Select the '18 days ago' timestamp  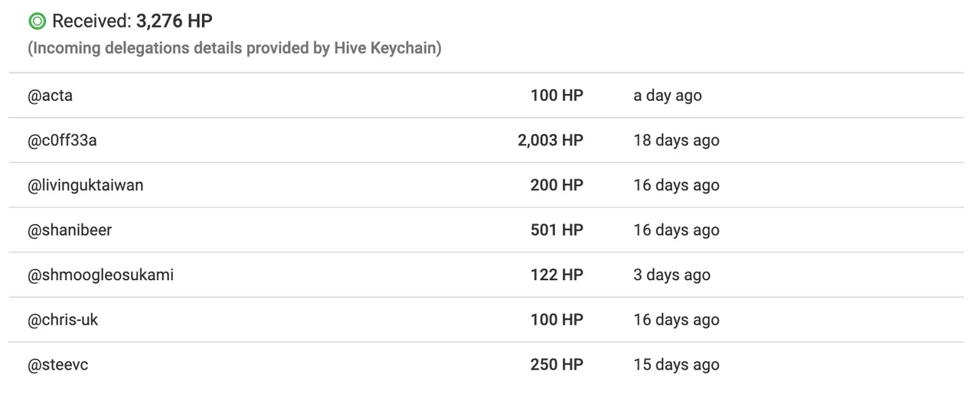click(x=676, y=140)
